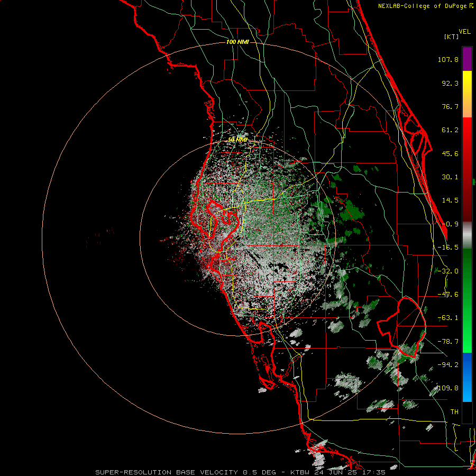476x476 pixels.
Task: Click the -47.6 velocity scale value
Action: point(448,295)
